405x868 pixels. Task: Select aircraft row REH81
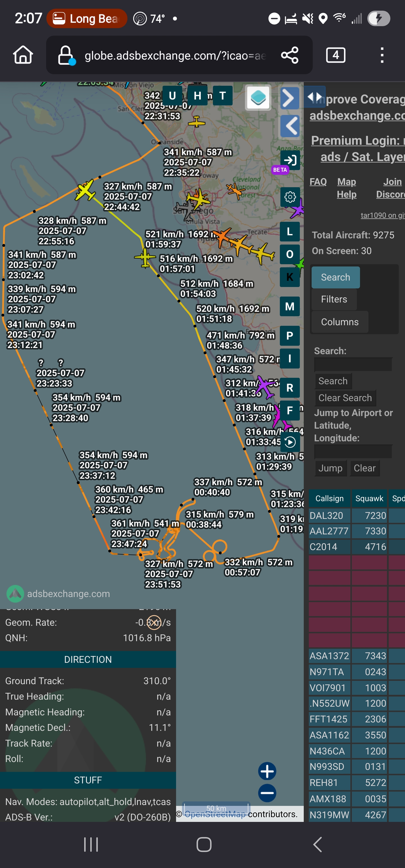(357, 783)
